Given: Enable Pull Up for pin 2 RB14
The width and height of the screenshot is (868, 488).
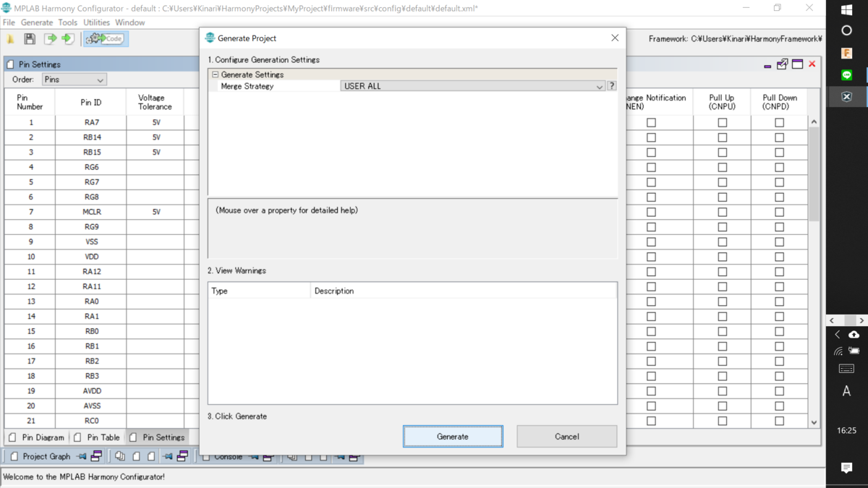Looking at the screenshot, I should pyautogui.click(x=722, y=137).
